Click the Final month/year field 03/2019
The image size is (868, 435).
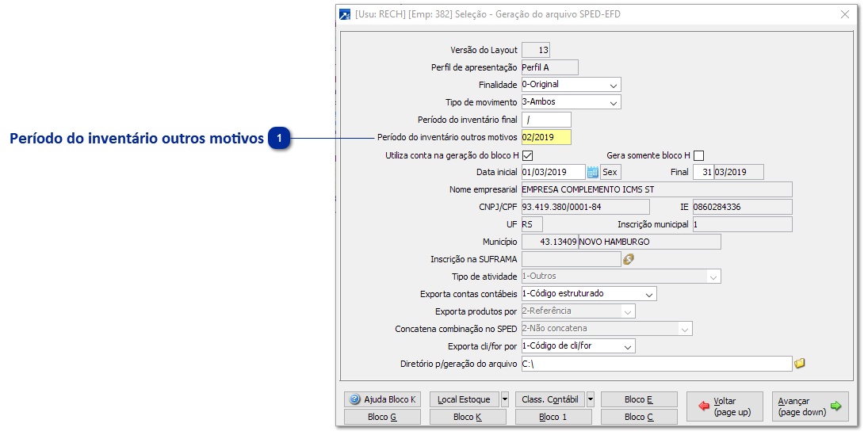[739, 172]
